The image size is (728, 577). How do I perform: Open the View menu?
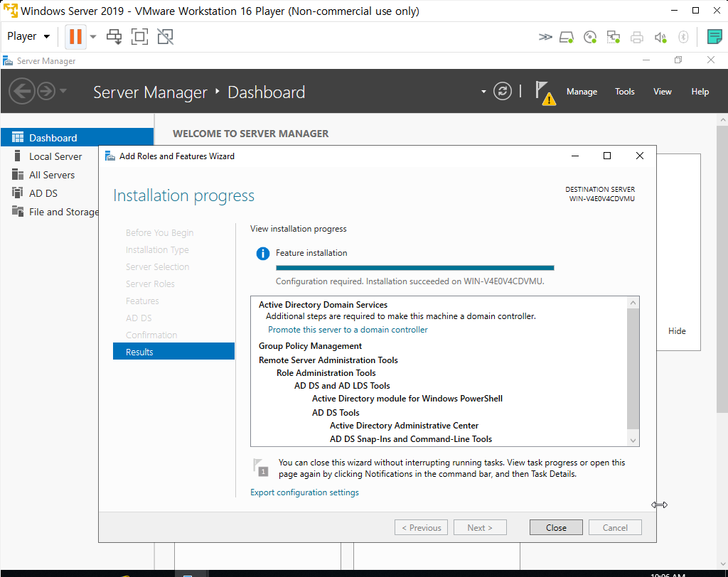(x=662, y=92)
